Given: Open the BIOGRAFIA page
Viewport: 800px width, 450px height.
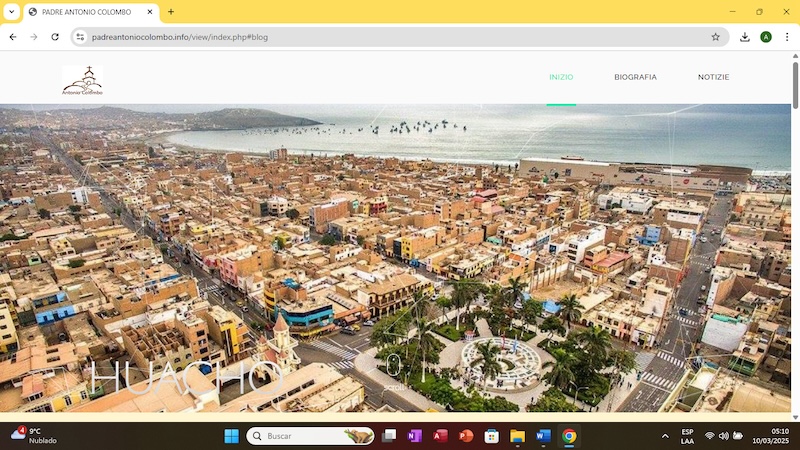Looking at the screenshot, I should click(635, 77).
